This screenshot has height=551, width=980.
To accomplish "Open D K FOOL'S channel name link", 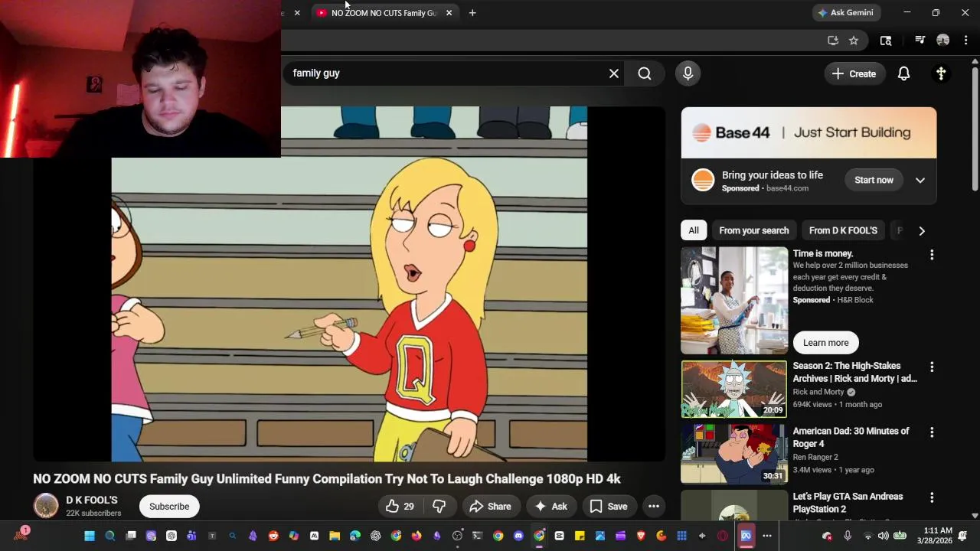I will coord(92,500).
